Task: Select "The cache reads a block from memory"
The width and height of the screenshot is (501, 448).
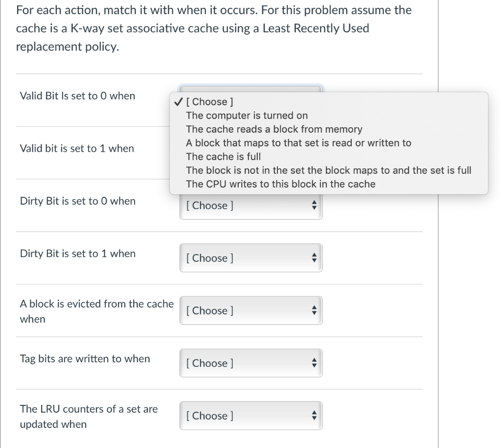Action: coord(275,129)
